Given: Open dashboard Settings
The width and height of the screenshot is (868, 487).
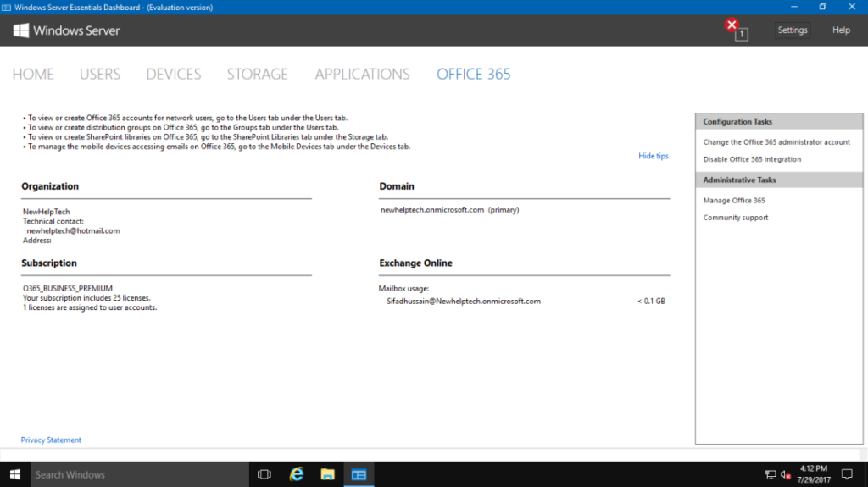Looking at the screenshot, I should point(793,30).
